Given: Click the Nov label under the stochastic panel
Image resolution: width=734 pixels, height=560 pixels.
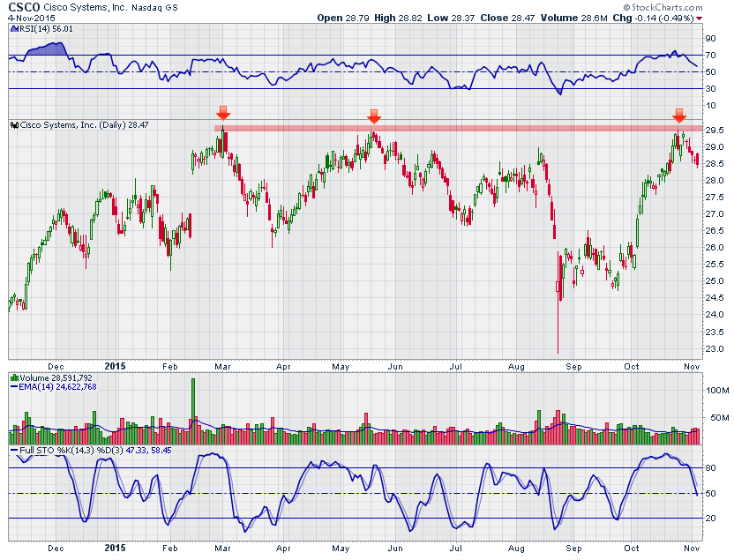Looking at the screenshot, I should (x=692, y=548).
